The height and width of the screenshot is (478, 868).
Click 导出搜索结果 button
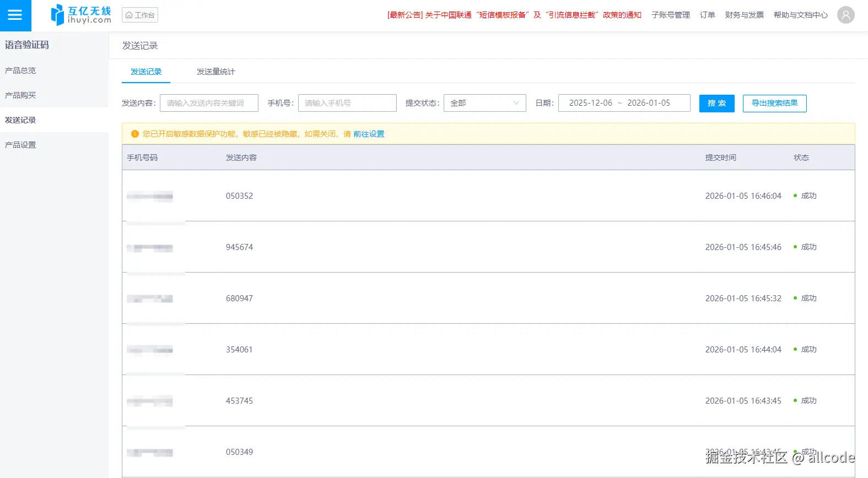pyautogui.click(x=775, y=103)
